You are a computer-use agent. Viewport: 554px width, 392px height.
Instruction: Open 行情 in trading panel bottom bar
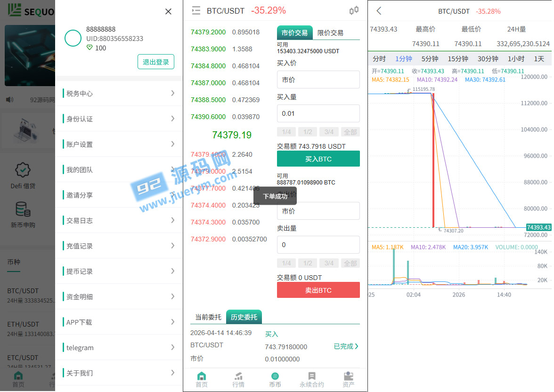[x=238, y=380]
